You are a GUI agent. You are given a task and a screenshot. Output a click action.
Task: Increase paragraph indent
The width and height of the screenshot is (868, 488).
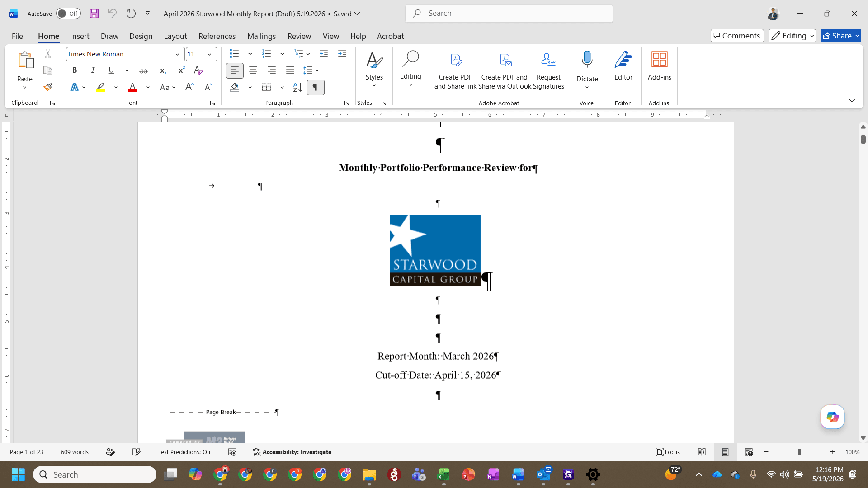[x=342, y=54]
